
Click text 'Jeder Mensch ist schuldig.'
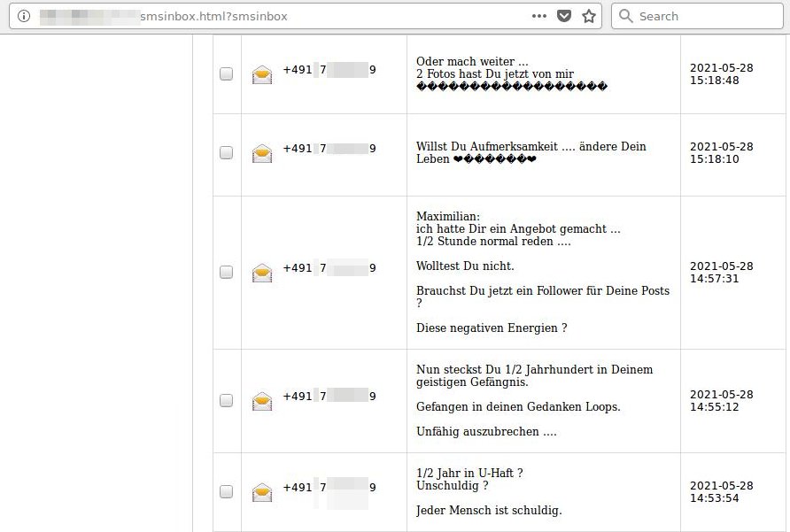[x=489, y=511]
